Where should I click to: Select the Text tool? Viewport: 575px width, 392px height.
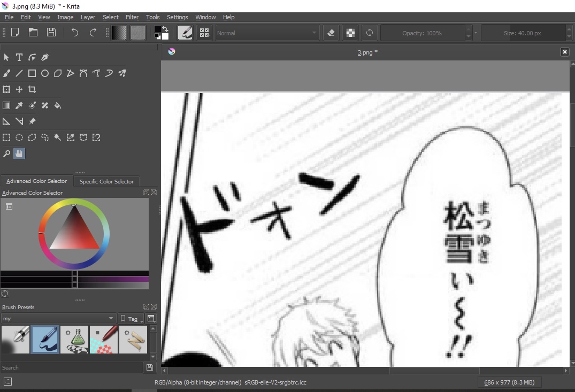point(19,57)
